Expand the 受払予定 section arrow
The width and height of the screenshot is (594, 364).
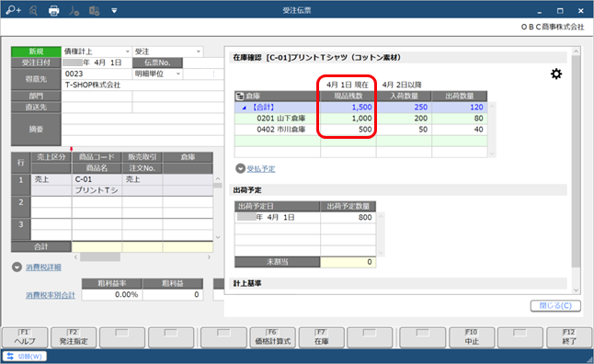(x=240, y=168)
